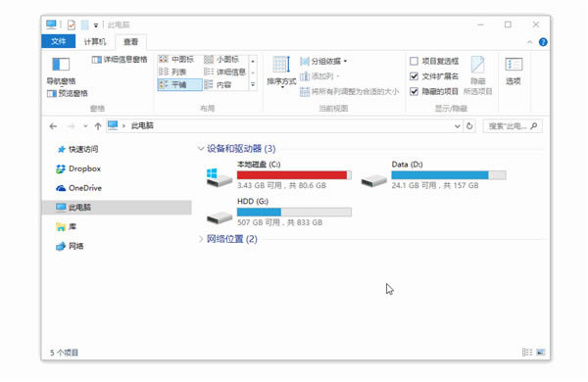The image size is (588, 382).
Task: Click the HDD (G:) usage bar
Action: click(x=294, y=213)
